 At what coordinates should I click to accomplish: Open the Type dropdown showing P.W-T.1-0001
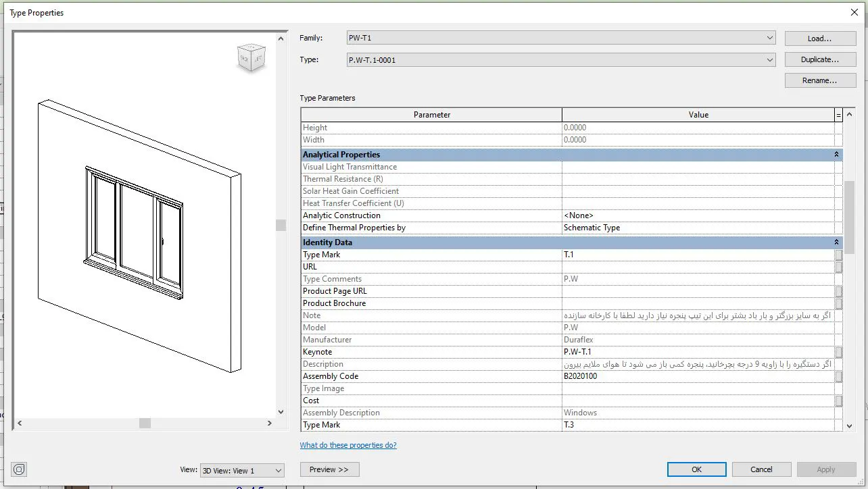[x=560, y=59]
